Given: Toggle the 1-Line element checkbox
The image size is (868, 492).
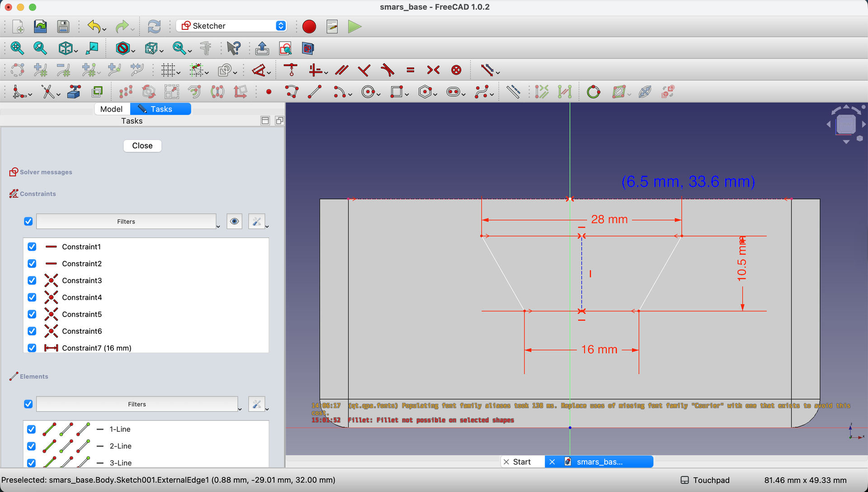Looking at the screenshot, I should click(31, 429).
